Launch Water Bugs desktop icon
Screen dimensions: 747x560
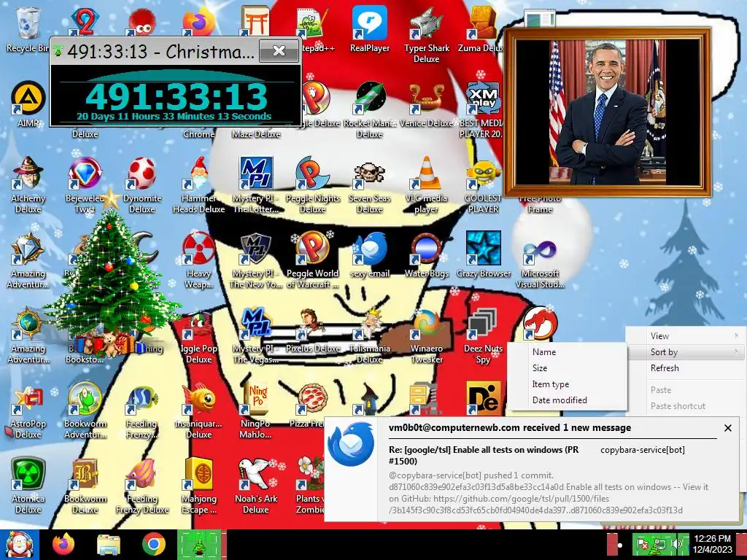click(426, 254)
